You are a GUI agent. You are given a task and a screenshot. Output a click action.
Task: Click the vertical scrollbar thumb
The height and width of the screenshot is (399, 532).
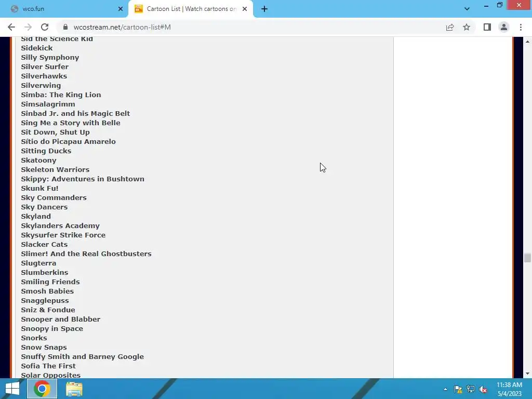tap(527, 258)
